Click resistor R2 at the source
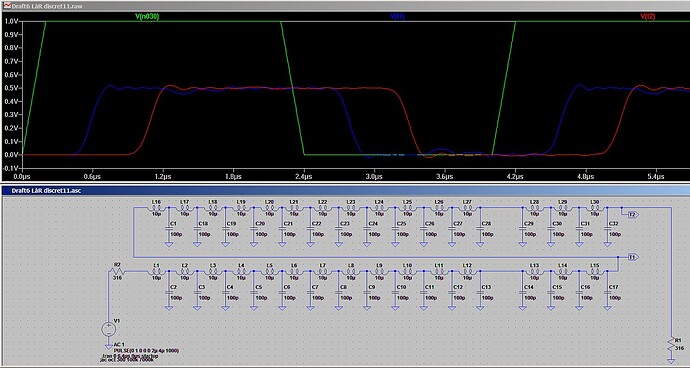The height and width of the screenshot is (368, 690). point(118,272)
